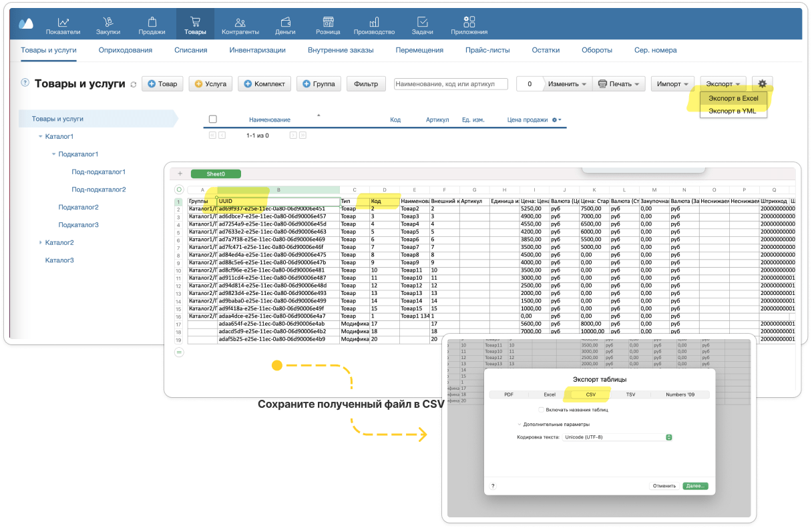Open the Закупки section icon
This screenshot has width=812, height=528.
tap(108, 25)
